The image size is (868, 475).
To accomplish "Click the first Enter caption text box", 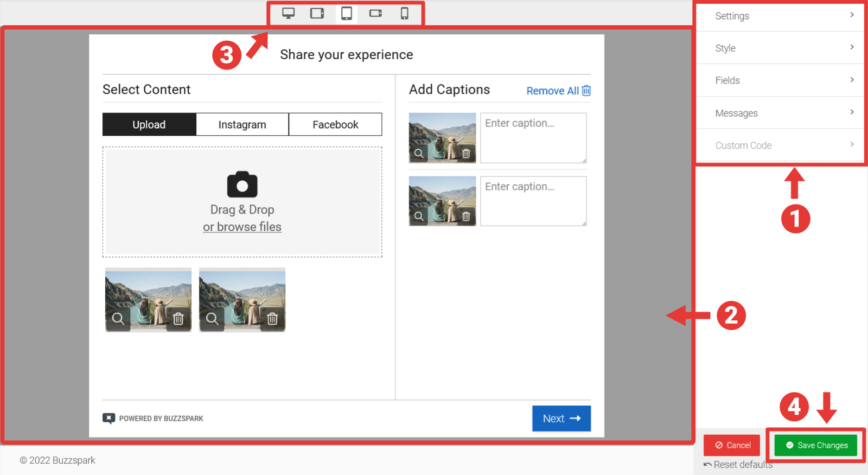I will pos(533,138).
